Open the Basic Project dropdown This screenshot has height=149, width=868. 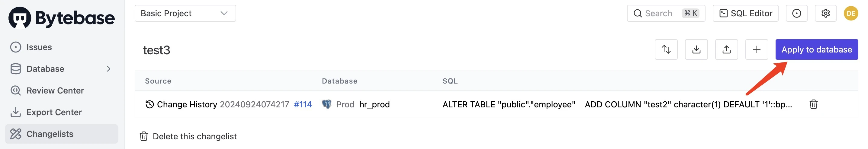[x=185, y=14]
